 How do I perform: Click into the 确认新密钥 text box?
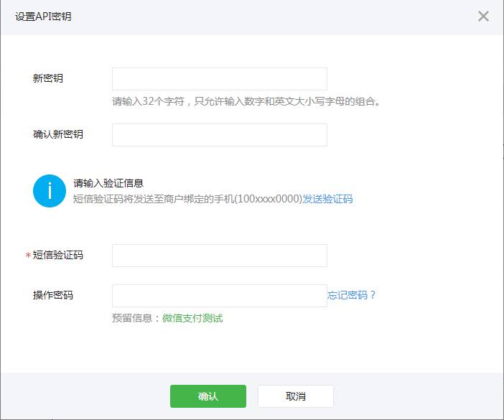coord(219,135)
